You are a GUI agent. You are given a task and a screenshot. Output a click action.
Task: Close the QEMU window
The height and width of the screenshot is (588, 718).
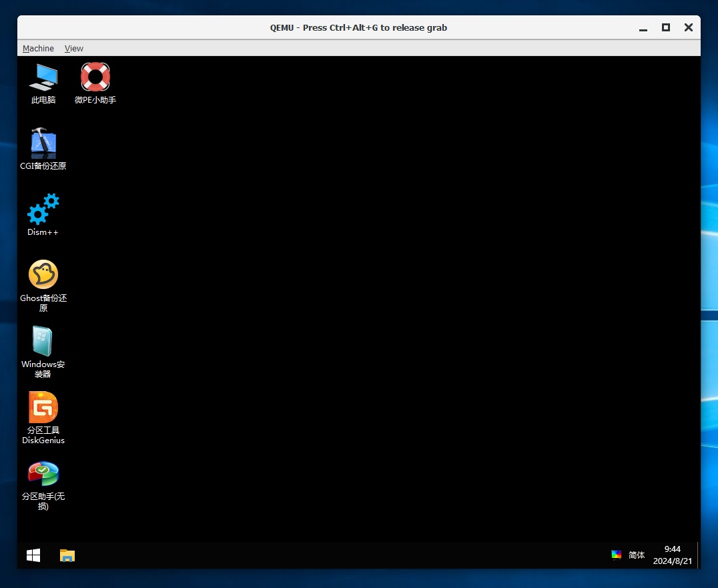click(x=688, y=27)
